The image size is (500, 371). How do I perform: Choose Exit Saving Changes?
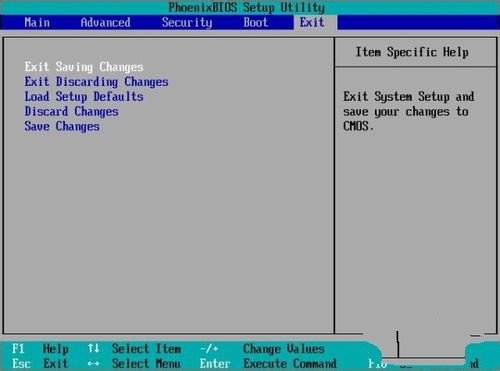click(84, 67)
